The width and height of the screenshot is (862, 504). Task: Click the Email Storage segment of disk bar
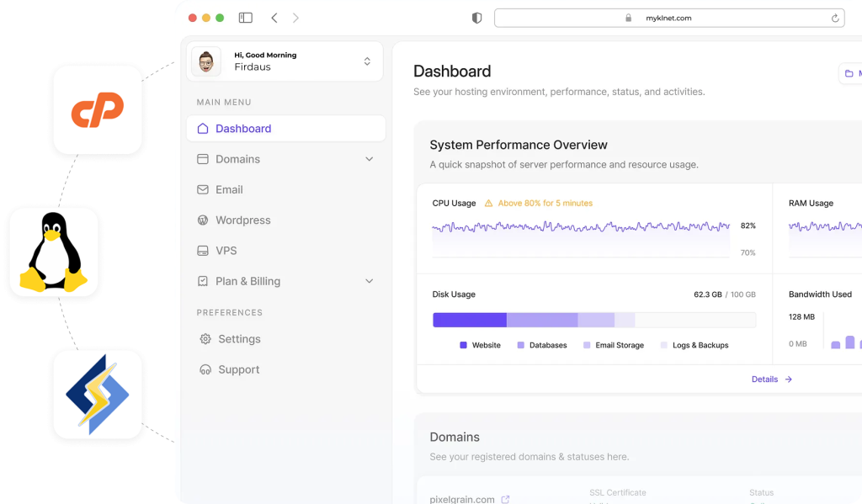(596, 320)
